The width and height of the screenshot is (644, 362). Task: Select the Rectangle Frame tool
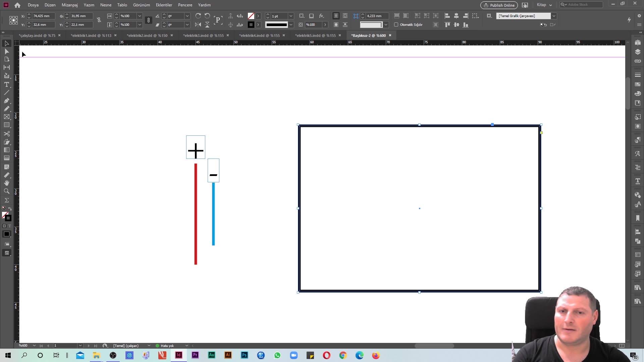point(6,117)
